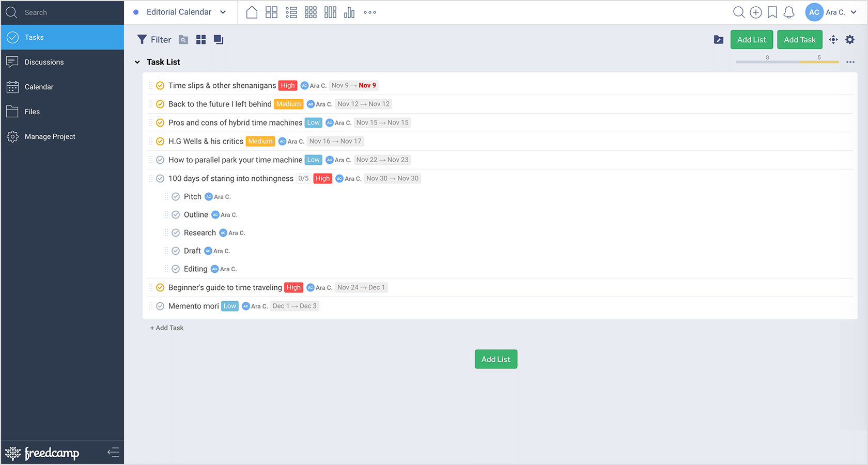Image resolution: width=868 pixels, height=465 pixels.
Task: Click the Filter funnel icon
Action: 142,40
